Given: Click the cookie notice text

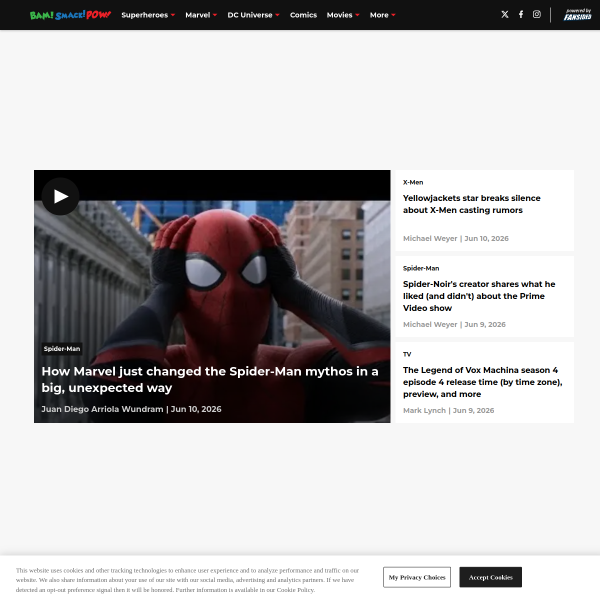Looking at the screenshot, I should (187, 580).
